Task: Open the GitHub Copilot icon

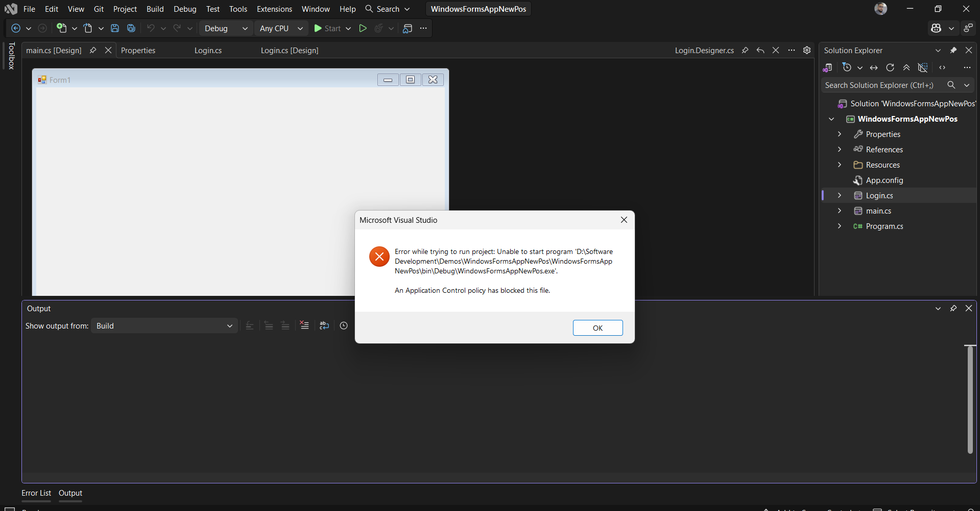Action: [936, 29]
